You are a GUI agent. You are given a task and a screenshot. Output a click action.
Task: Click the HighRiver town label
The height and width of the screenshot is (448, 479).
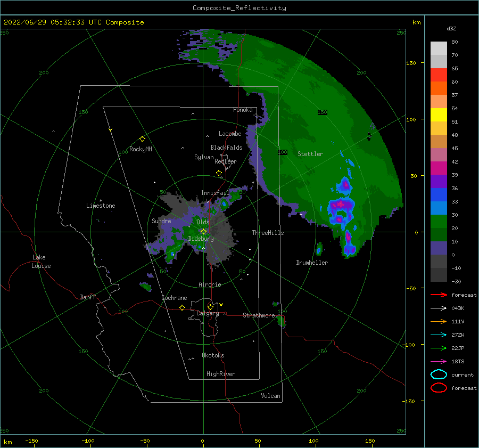(x=221, y=374)
